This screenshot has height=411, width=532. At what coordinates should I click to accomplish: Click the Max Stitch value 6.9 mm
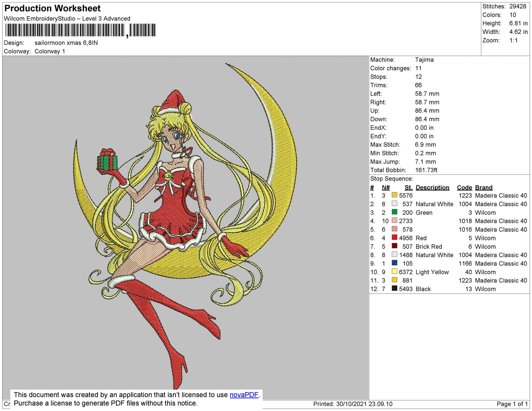pyautogui.click(x=425, y=145)
